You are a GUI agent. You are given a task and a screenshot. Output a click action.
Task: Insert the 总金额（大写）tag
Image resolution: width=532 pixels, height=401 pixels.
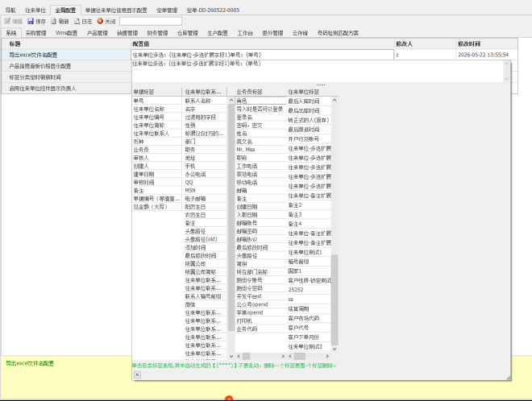pos(156,206)
